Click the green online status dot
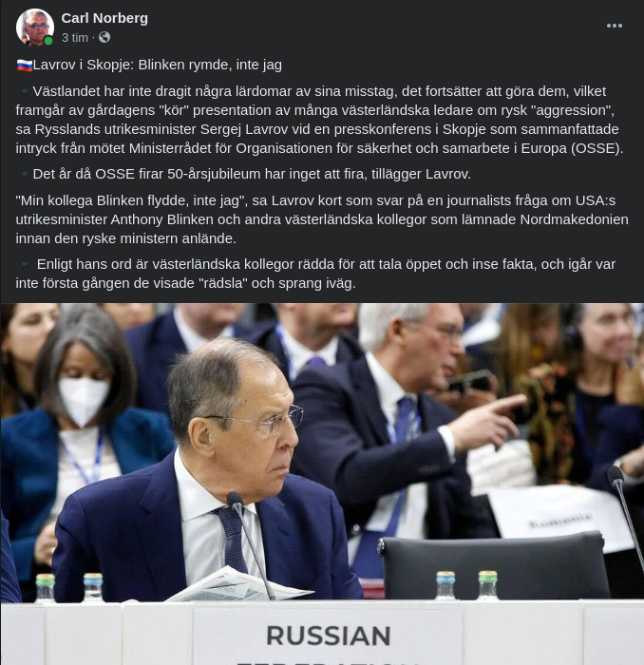The image size is (644, 665). click(x=48, y=41)
